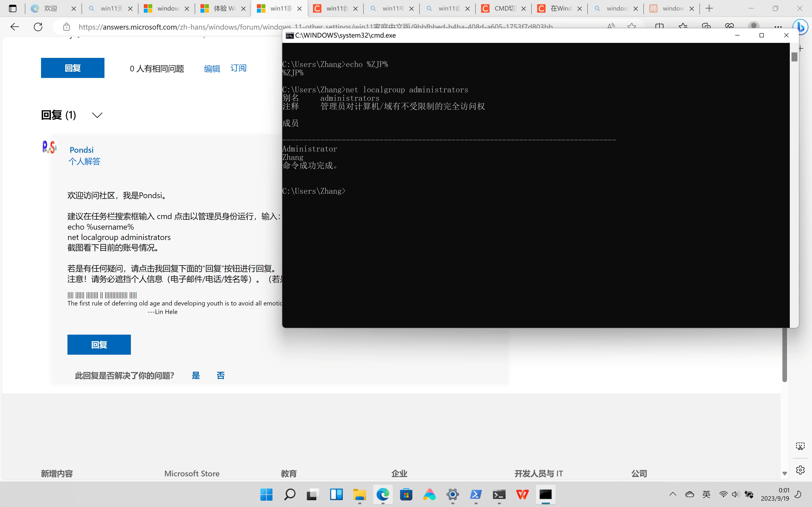
Task: Open the Bing Copilot sidebar icon
Action: 801,27
